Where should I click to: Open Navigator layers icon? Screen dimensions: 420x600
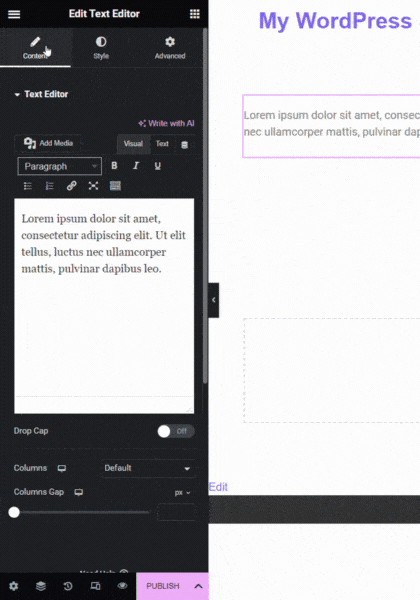click(x=41, y=586)
